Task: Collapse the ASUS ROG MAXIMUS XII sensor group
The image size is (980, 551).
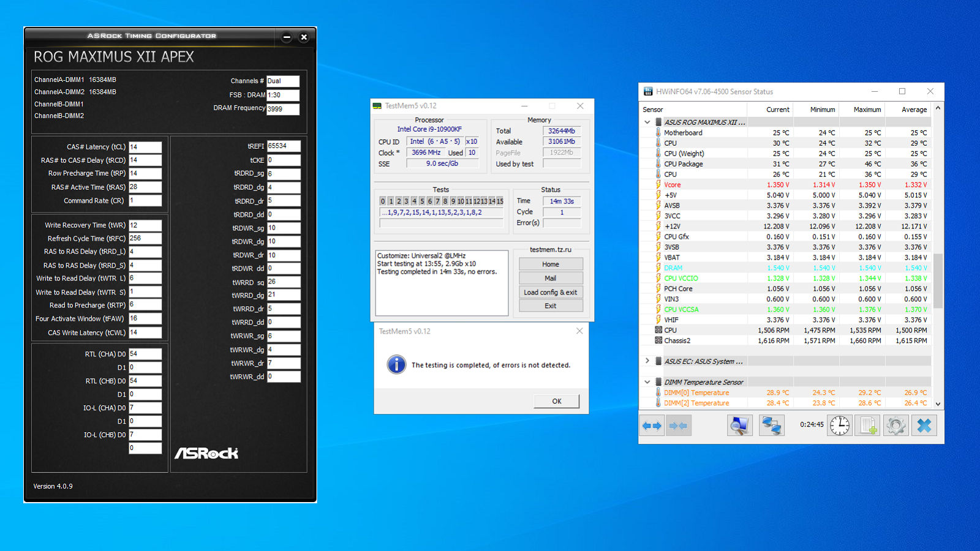Action: (647, 122)
